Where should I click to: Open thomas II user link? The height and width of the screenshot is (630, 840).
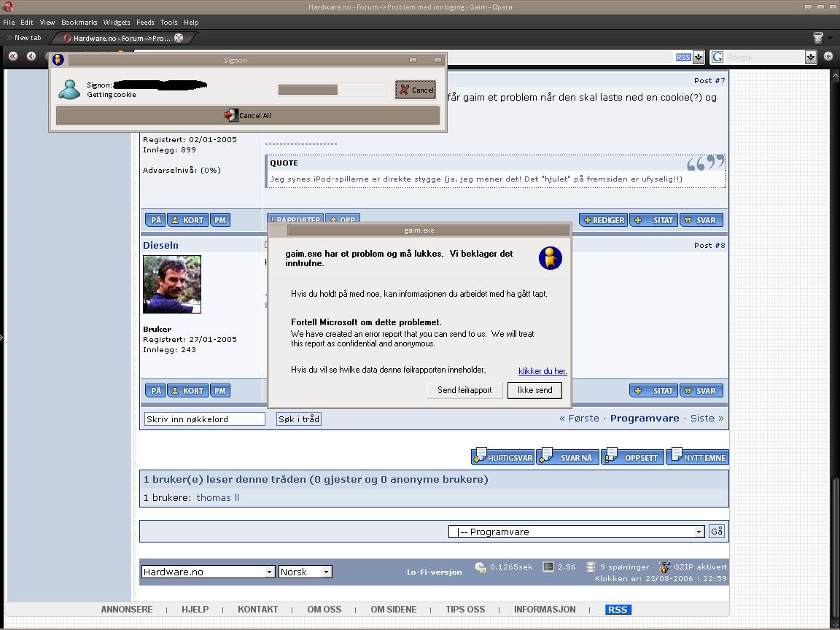coord(217,498)
